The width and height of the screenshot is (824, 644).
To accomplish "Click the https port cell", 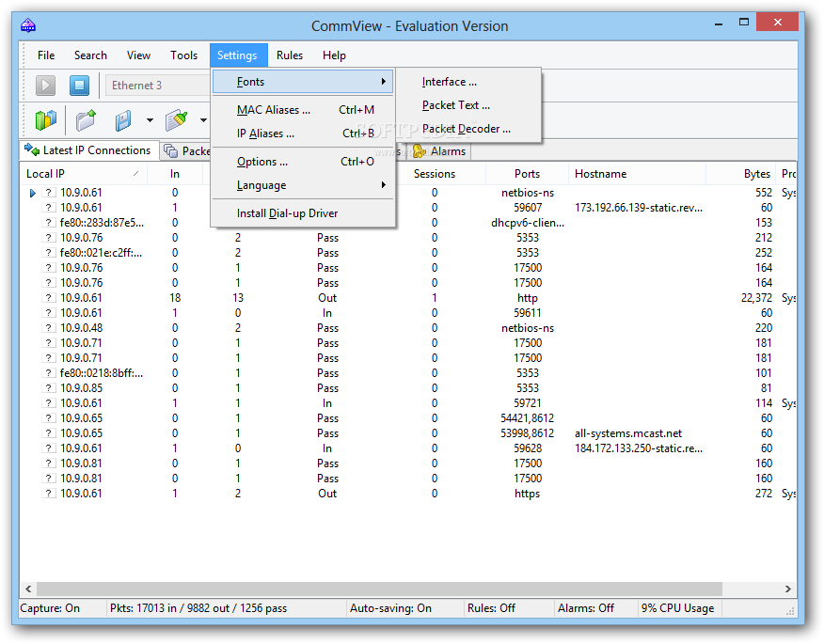I will 527,494.
